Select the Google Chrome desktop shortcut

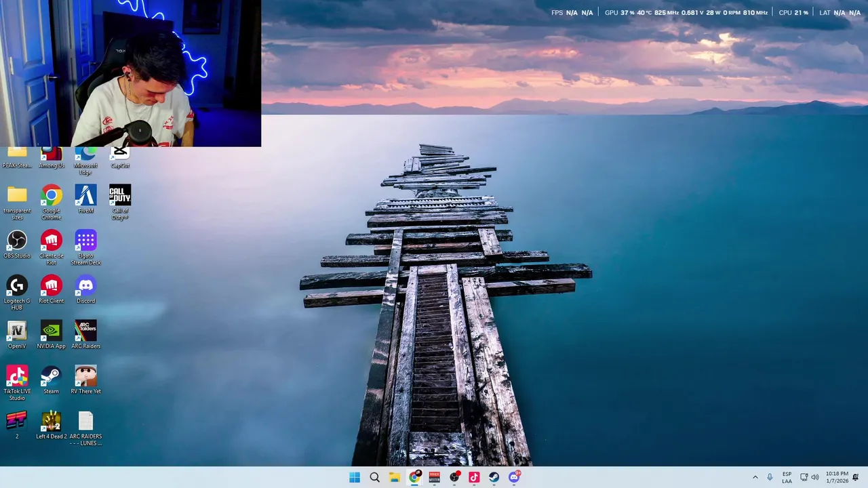point(51,202)
